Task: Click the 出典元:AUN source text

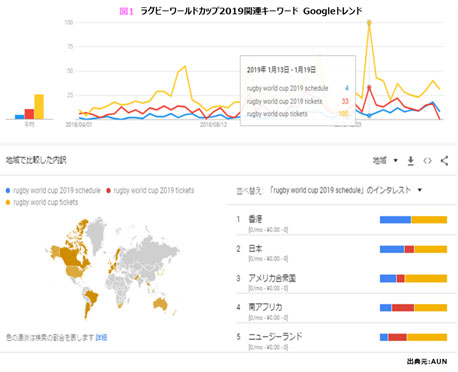Action: 427,361
